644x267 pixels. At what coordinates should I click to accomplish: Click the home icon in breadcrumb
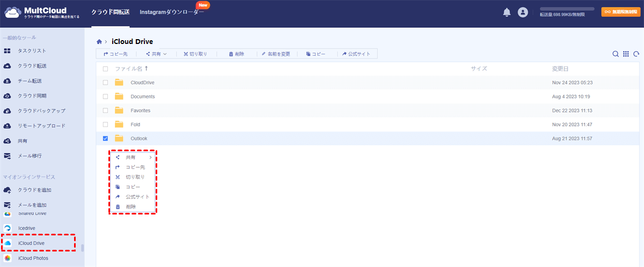(99, 41)
